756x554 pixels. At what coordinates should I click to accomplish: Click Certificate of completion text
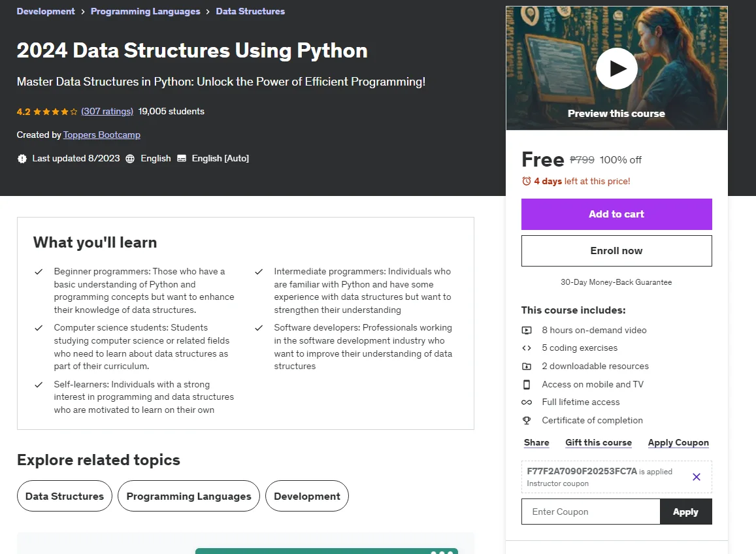[592, 421]
